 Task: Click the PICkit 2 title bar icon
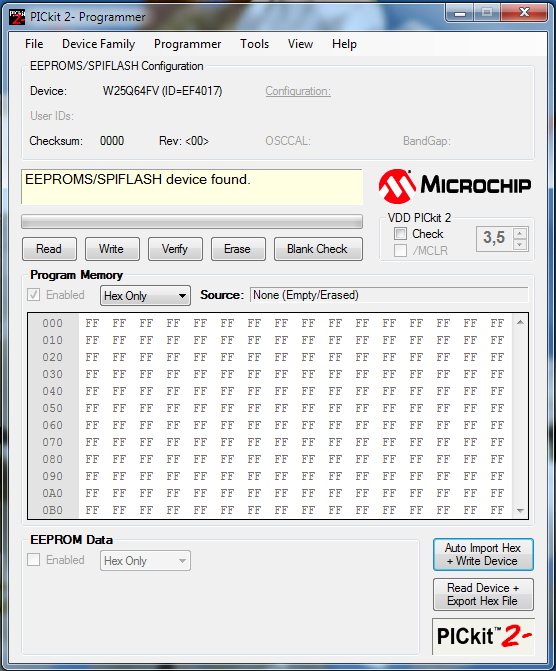[x=17, y=17]
